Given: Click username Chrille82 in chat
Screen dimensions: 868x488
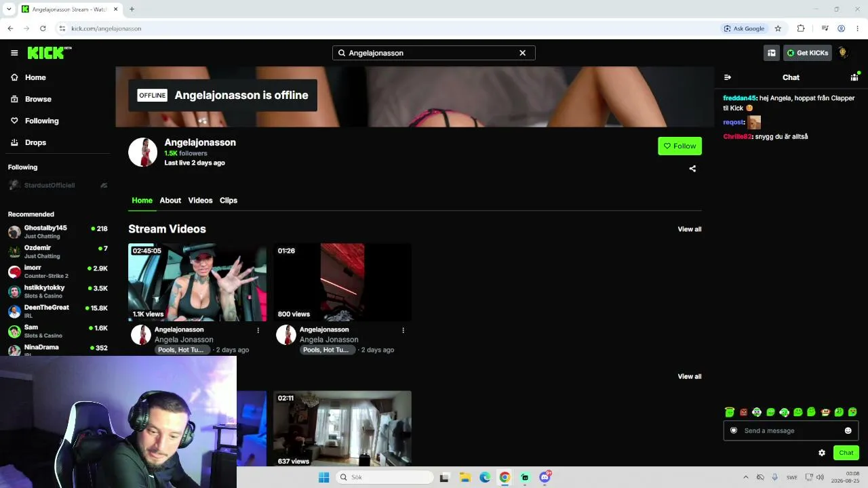Looking at the screenshot, I should [x=737, y=137].
